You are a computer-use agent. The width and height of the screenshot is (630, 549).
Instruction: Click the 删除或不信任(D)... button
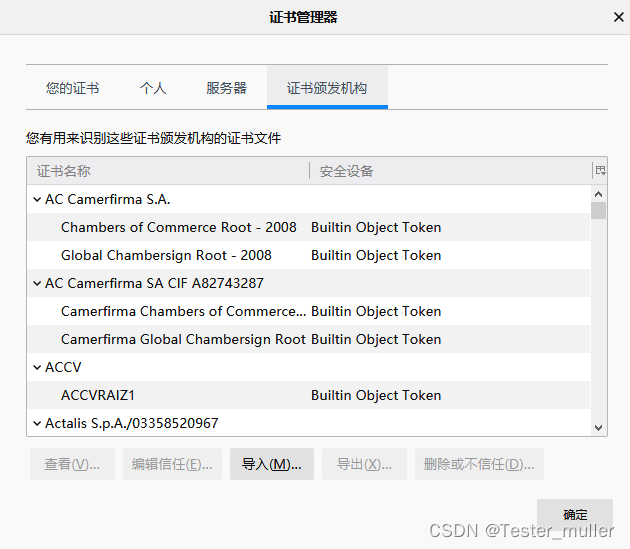click(x=479, y=464)
